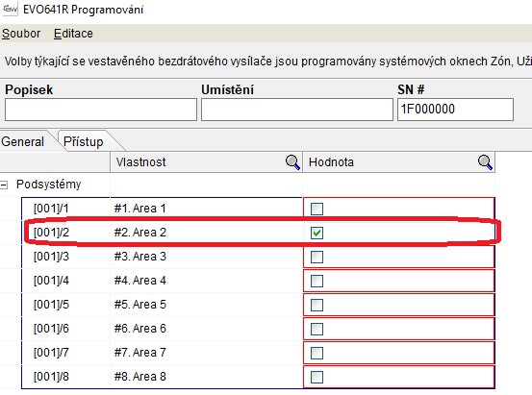Enable Area 3 checkbox
Screen dimensions: 532x395
[317, 257]
